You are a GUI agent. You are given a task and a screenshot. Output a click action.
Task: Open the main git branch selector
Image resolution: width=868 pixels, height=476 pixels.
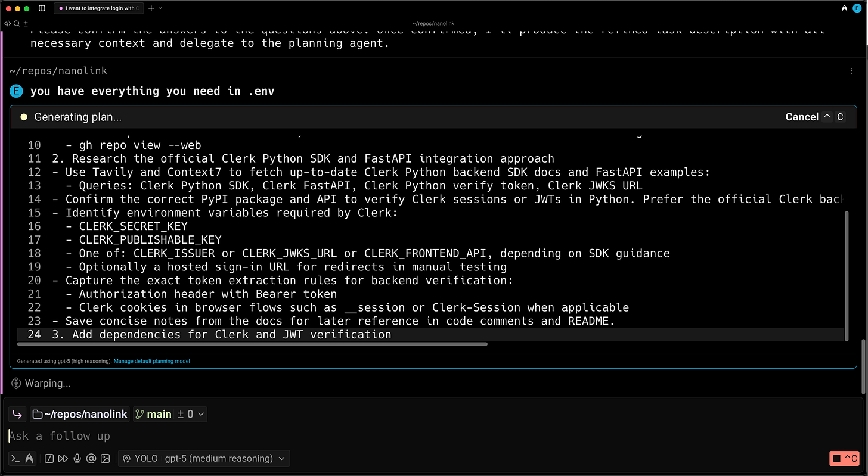tap(154, 414)
